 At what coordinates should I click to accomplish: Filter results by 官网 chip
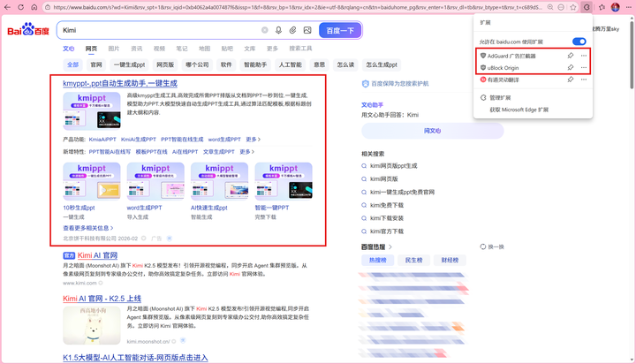96,64
